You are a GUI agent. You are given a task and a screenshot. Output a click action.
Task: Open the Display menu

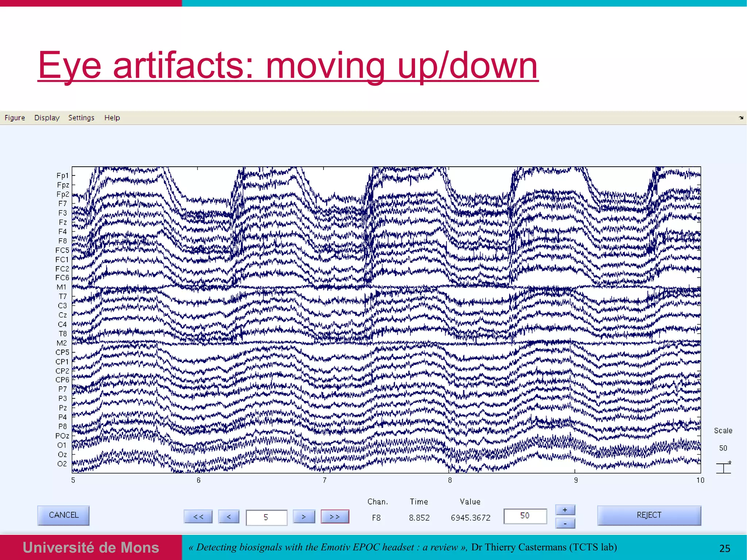(x=47, y=118)
